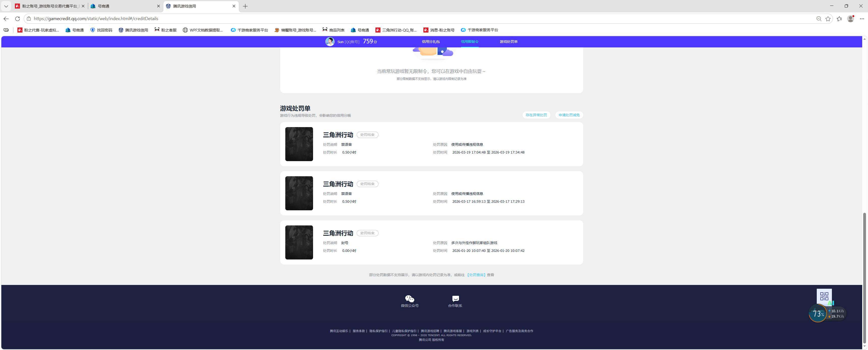Open the 【处罚查询】 link
The width and height of the screenshot is (868, 350).
[476, 275]
